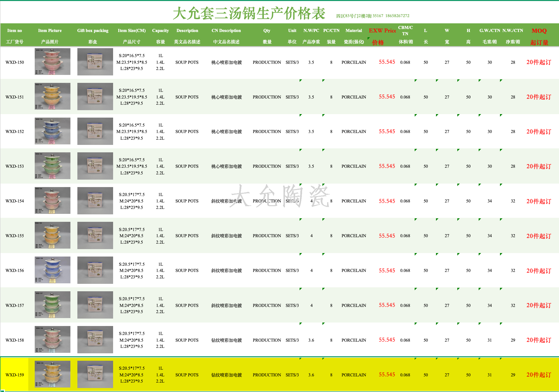The height and width of the screenshot is (392, 559).
Task: Select the green title 大允套三汤锅生产价格表
Action: click(249, 13)
